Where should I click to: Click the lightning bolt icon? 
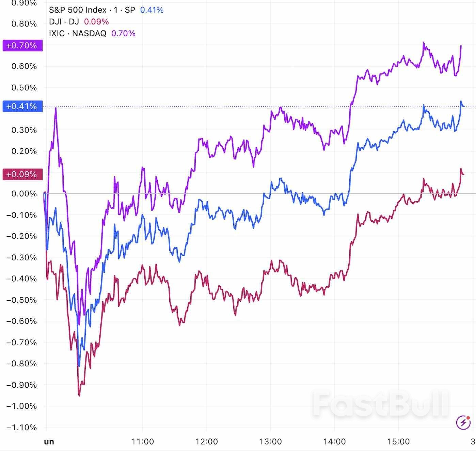click(x=463, y=422)
